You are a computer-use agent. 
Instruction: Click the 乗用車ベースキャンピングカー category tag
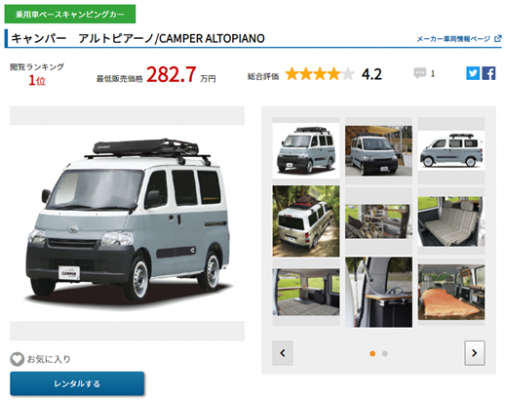tap(70, 14)
